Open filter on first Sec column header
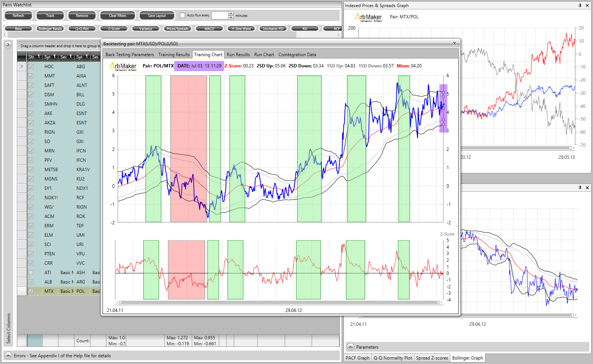Image resolution: width=593 pixels, height=364 pixels. tap(71, 57)
